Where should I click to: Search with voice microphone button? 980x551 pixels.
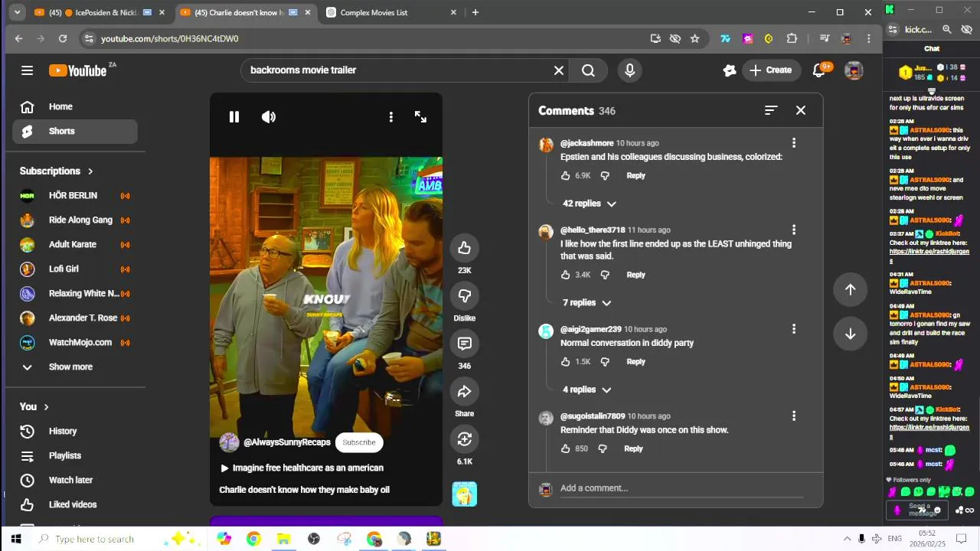click(629, 70)
